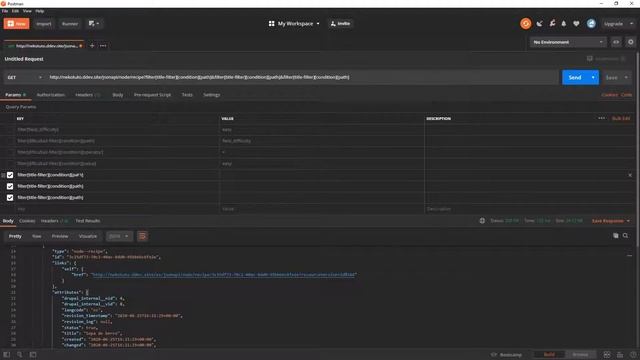Click the empty new Key field
Viewport: 640px width, 360px height.
[x=117, y=209]
